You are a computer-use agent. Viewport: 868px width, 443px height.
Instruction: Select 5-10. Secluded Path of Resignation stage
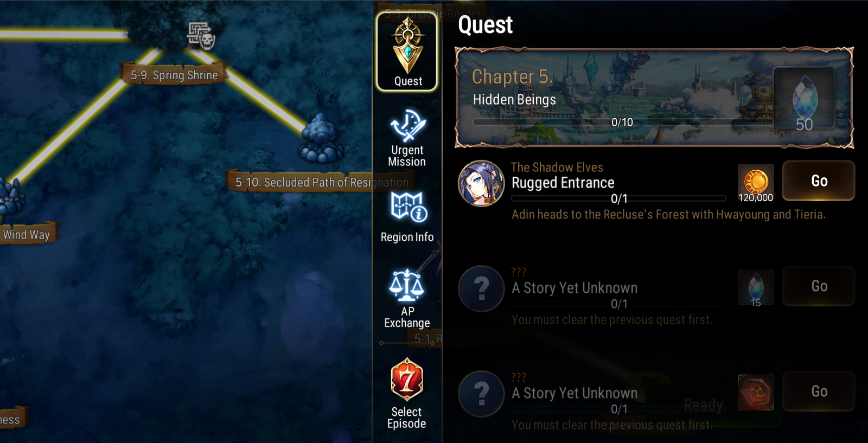[321, 182]
